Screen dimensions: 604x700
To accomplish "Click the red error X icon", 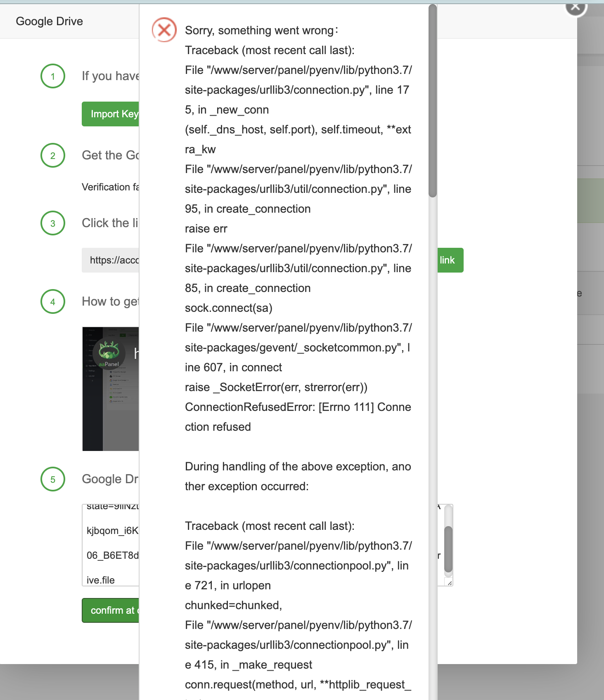I will coord(164,30).
